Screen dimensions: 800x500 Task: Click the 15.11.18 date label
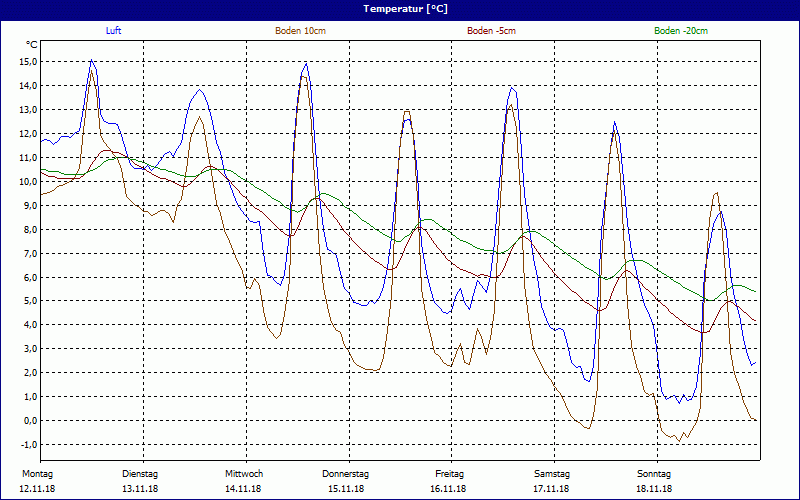346,489
